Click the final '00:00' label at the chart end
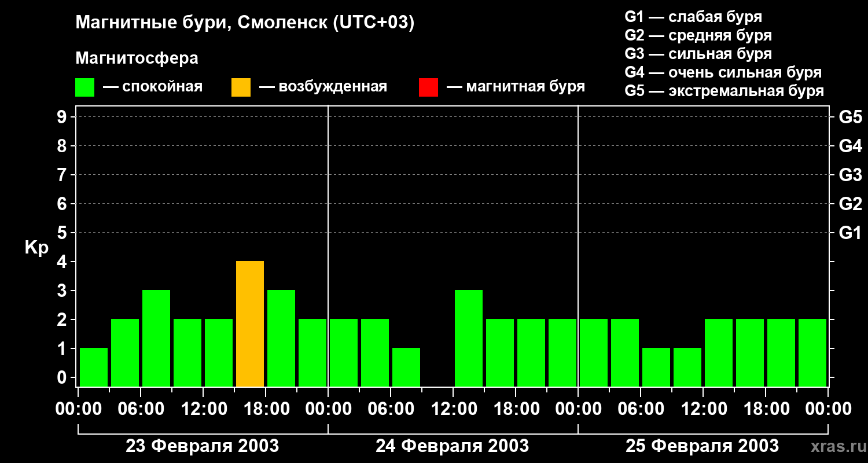Image resolution: width=868 pixels, height=463 pixels. coord(828,409)
